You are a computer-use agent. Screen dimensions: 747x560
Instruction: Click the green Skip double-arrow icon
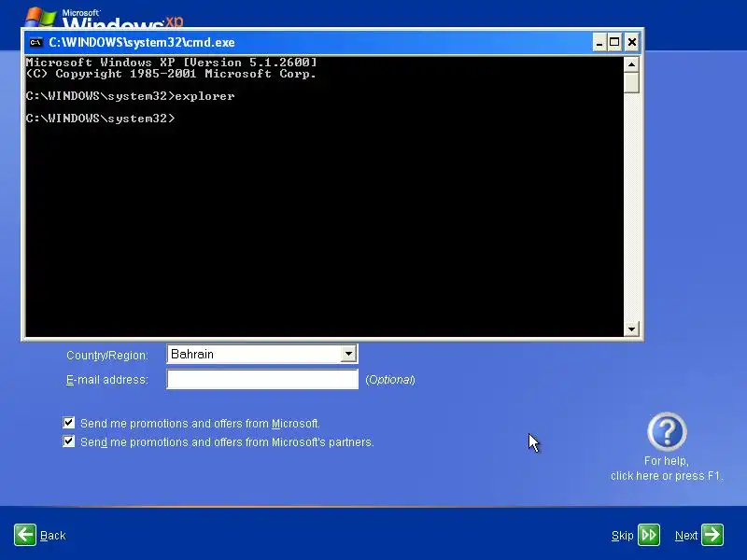649,535
